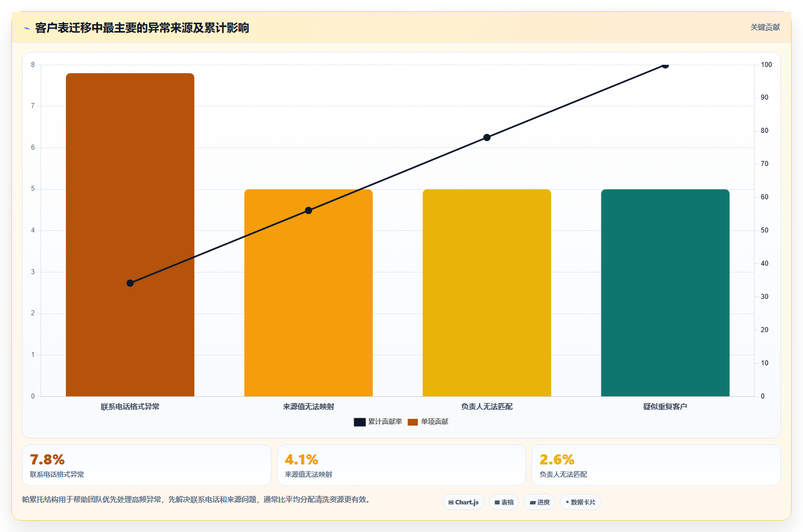Toggle the 累计贡献率 legend item
Screen dimensions: 803x532
tap(378, 422)
